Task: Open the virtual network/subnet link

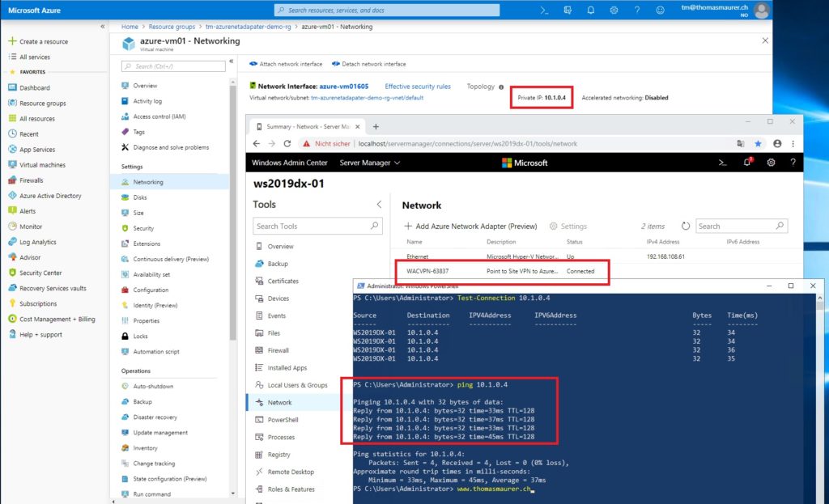Action: click(x=367, y=98)
